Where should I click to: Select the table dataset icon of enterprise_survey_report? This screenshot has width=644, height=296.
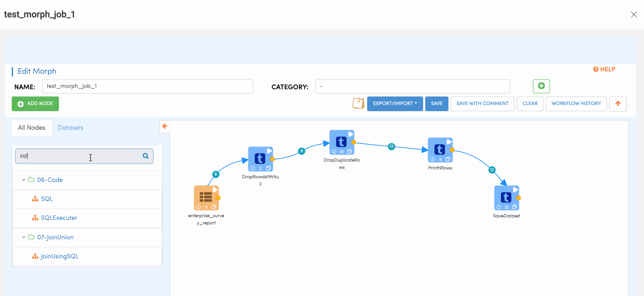tap(205, 197)
